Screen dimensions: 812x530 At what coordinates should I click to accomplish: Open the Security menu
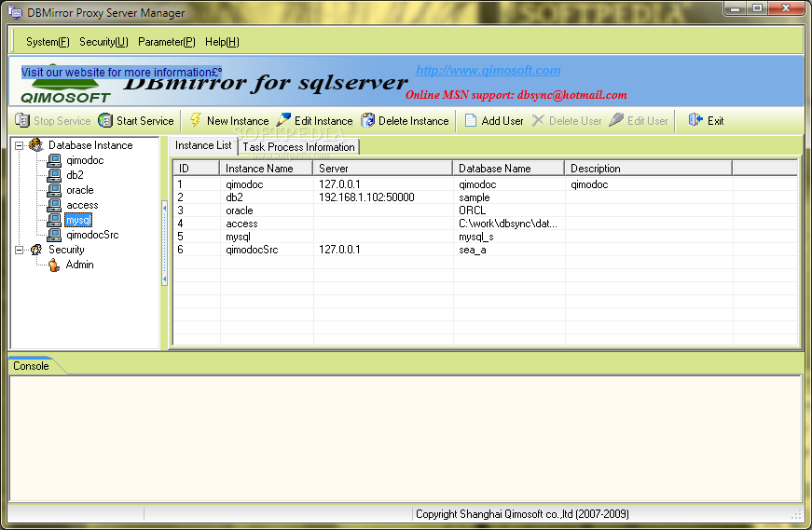point(103,42)
